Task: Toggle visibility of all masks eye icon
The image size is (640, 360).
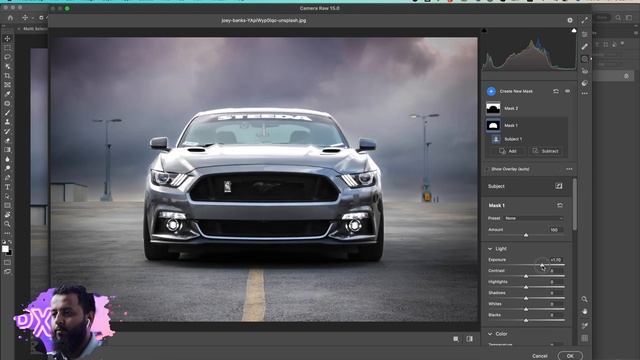Action: coord(567,91)
